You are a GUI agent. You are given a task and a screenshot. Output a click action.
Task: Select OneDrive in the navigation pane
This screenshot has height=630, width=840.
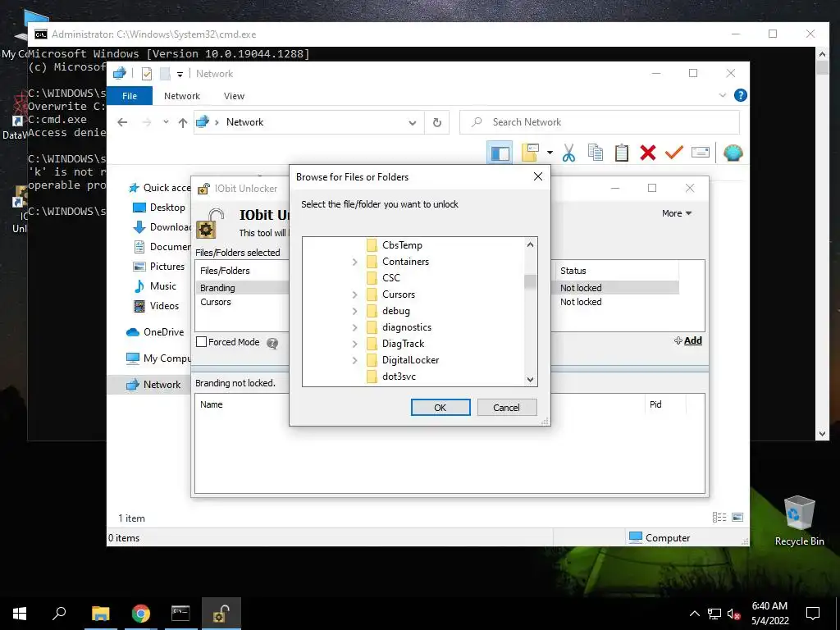[x=155, y=332]
